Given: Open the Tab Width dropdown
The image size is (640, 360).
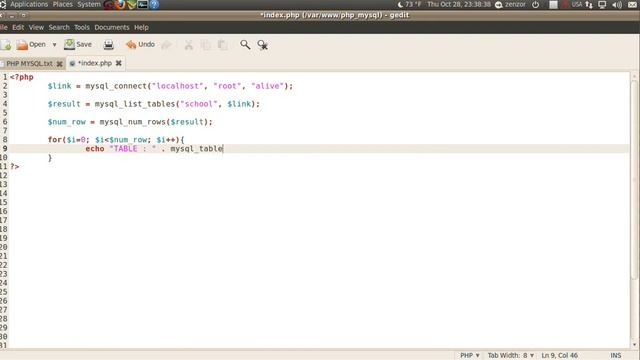Looking at the screenshot, I should 511,356.
